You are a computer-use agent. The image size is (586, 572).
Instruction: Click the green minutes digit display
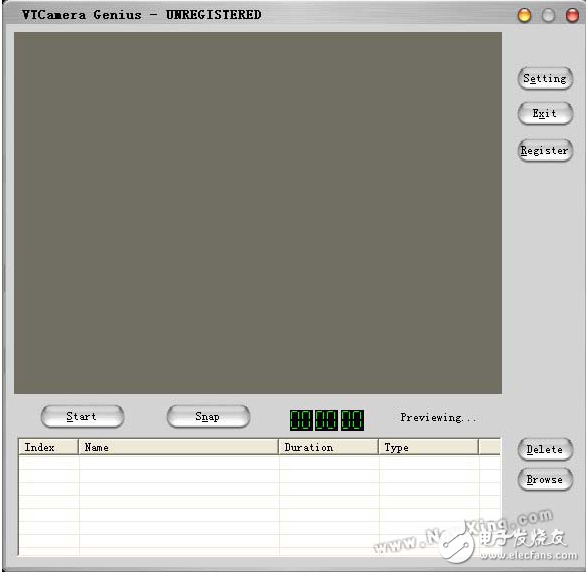(326, 420)
